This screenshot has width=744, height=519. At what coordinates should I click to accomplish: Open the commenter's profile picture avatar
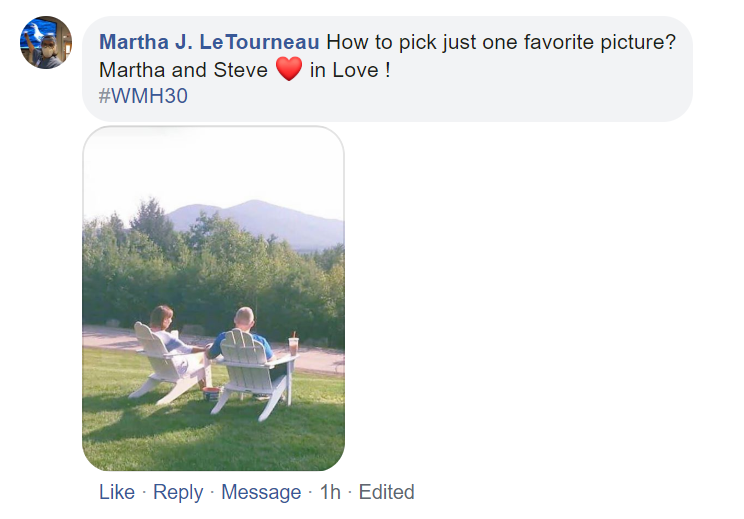click(x=46, y=43)
